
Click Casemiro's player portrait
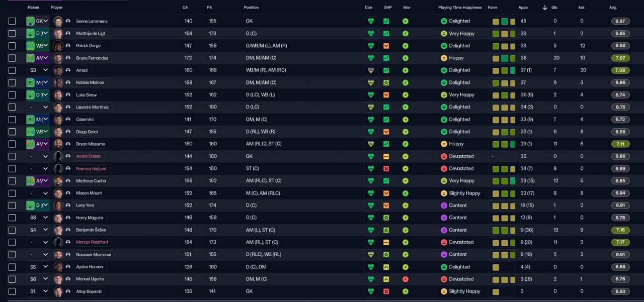click(x=58, y=120)
